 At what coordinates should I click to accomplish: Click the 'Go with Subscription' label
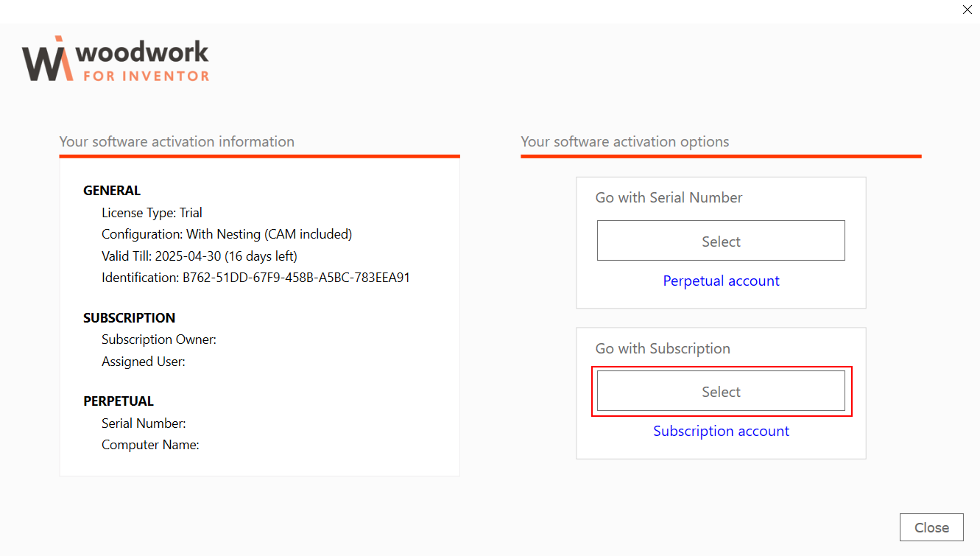click(x=663, y=348)
